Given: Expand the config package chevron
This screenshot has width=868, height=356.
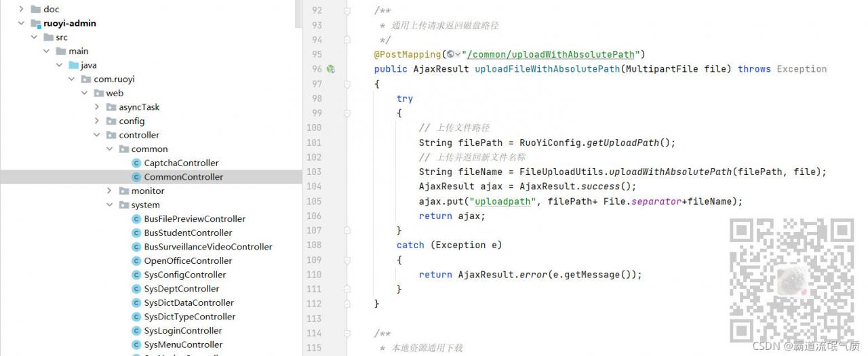Looking at the screenshot, I should 97,121.
